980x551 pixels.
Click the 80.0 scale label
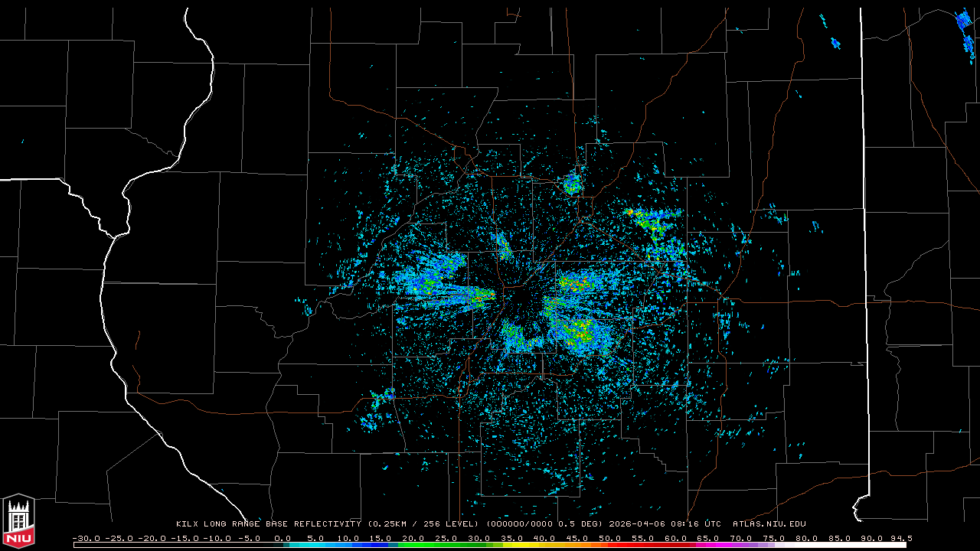tap(805, 539)
